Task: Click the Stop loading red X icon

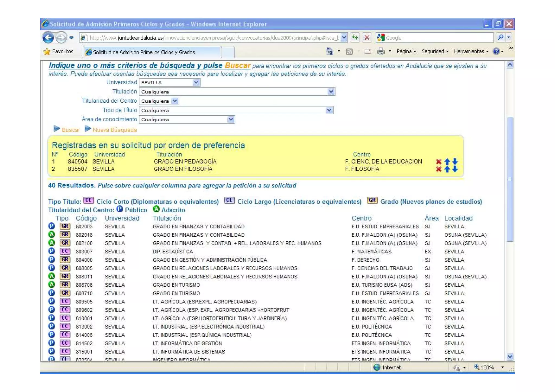Action: [367, 37]
